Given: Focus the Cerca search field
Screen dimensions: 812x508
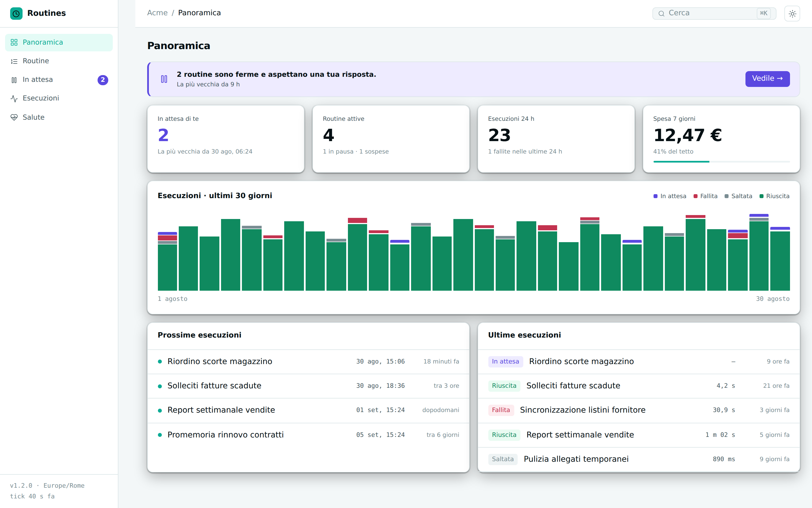Looking at the screenshot, I should tap(714, 14).
